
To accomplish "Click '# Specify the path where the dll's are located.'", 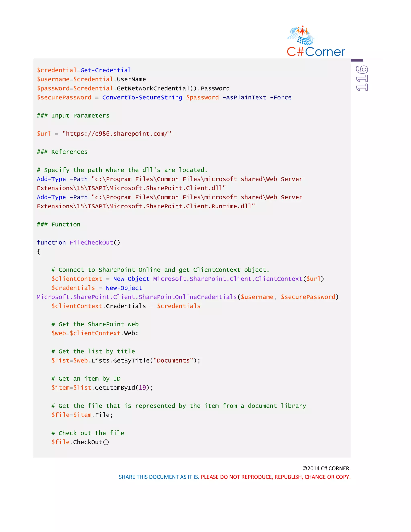I will [x=122, y=170].
